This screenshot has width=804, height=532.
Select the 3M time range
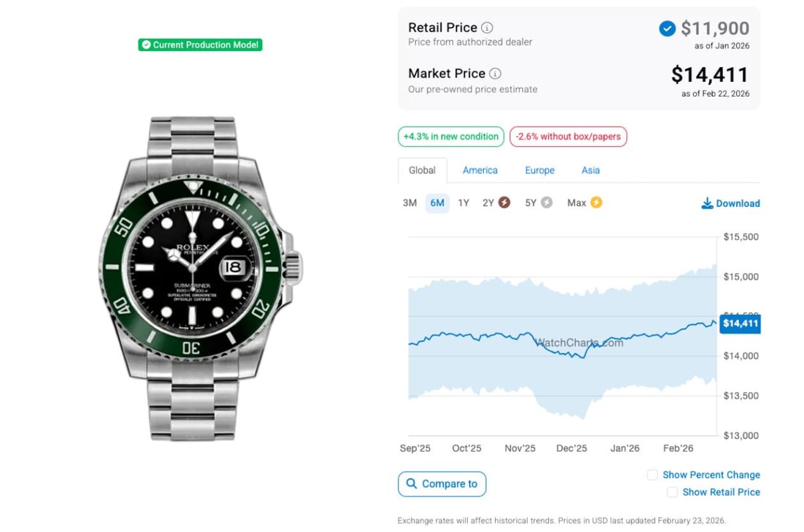point(410,203)
